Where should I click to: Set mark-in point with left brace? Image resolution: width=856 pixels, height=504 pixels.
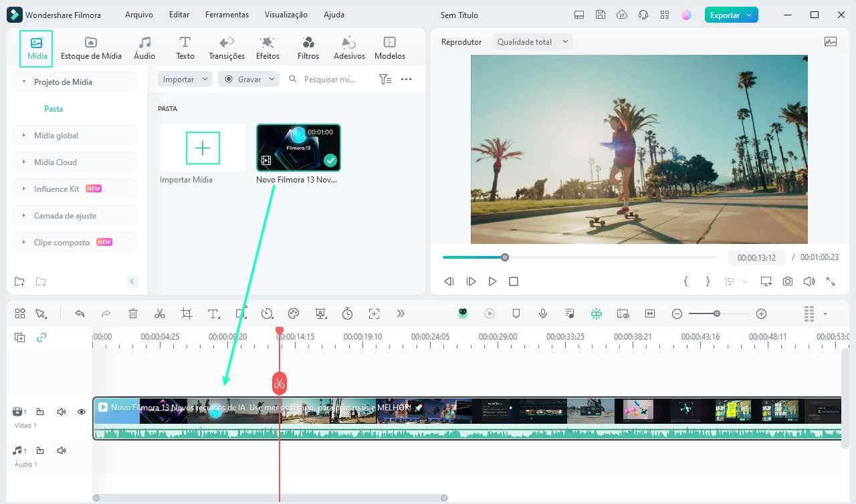(x=685, y=281)
